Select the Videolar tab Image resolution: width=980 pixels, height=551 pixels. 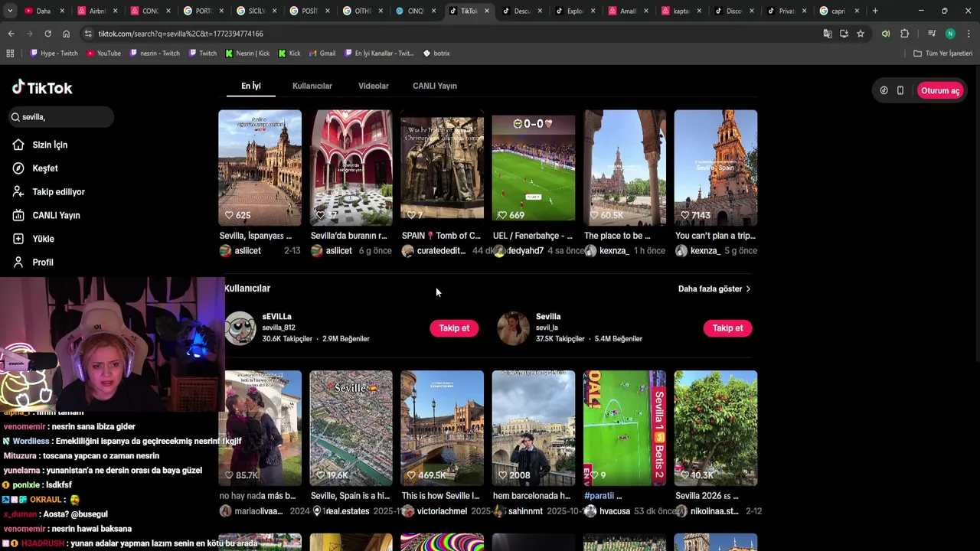[x=374, y=86]
